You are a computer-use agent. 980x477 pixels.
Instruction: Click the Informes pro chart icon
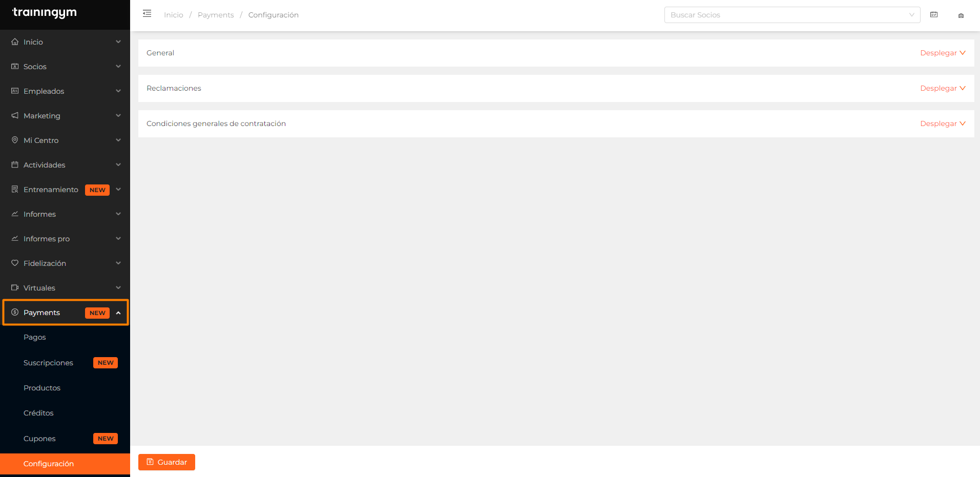pyautogui.click(x=15, y=238)
